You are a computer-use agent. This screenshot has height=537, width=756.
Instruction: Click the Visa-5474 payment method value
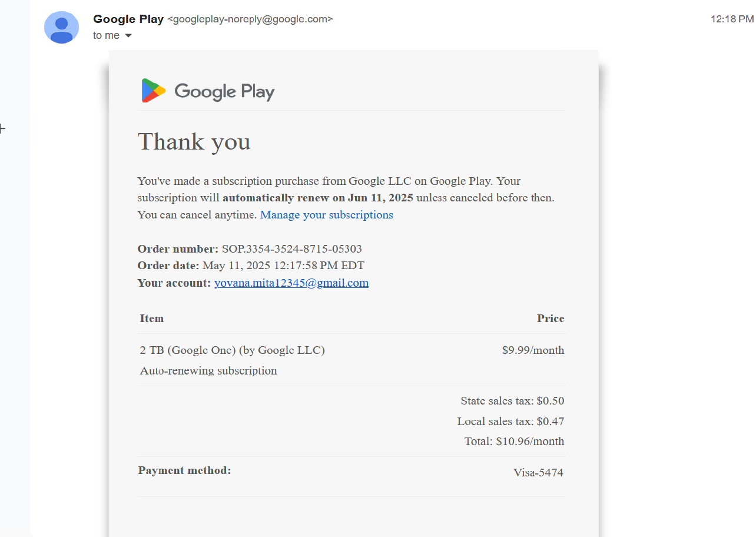[538, 472]
